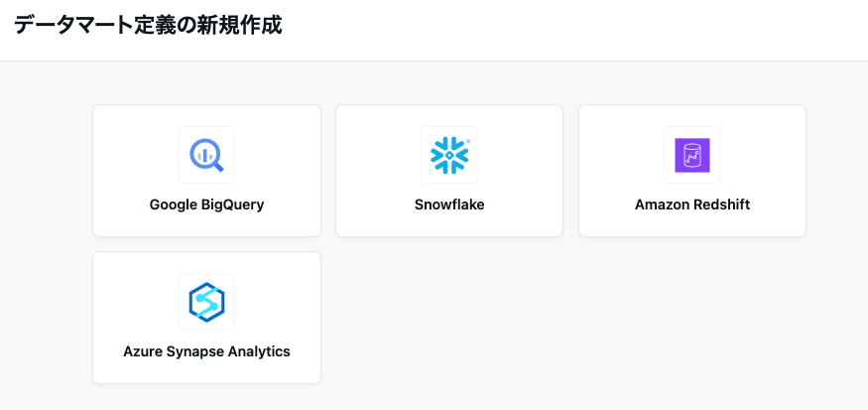Image resolution: width=868 pixels, height=410 pixels.
Task: Select the Azure Synapse Analytics card
Action: (206, 318)
